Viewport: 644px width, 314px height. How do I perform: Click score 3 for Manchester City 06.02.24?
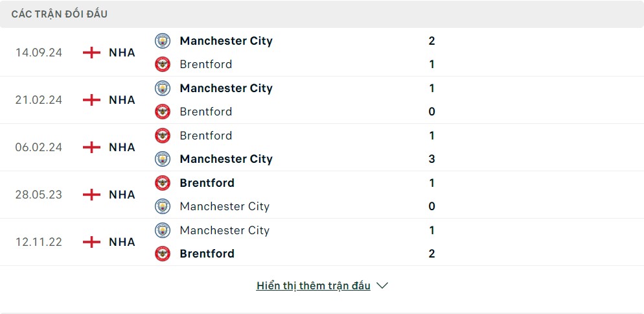click(431, 159)
